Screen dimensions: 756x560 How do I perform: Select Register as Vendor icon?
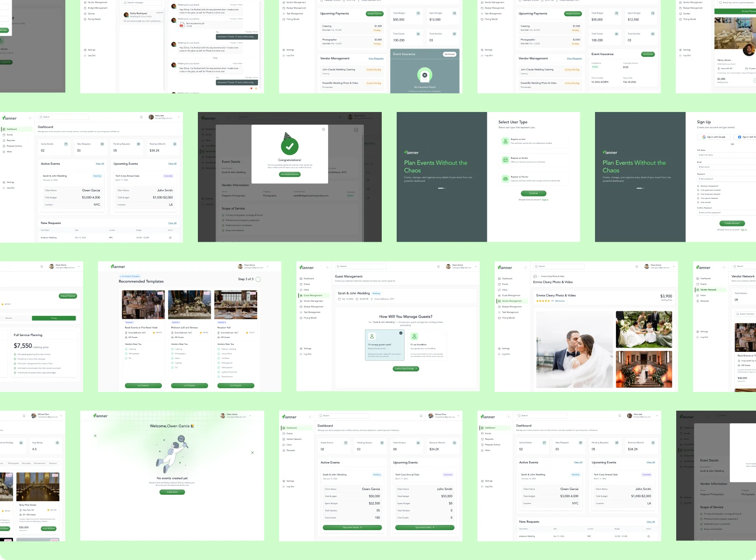505,160
